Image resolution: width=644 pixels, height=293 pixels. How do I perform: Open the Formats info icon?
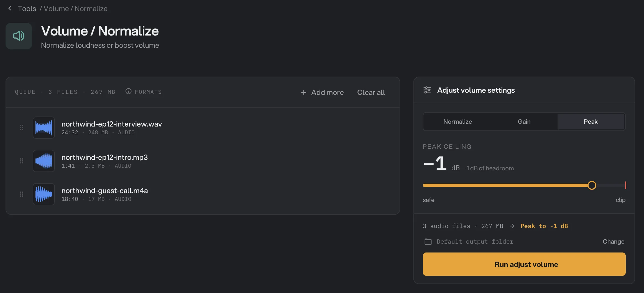tap(128, 91)
